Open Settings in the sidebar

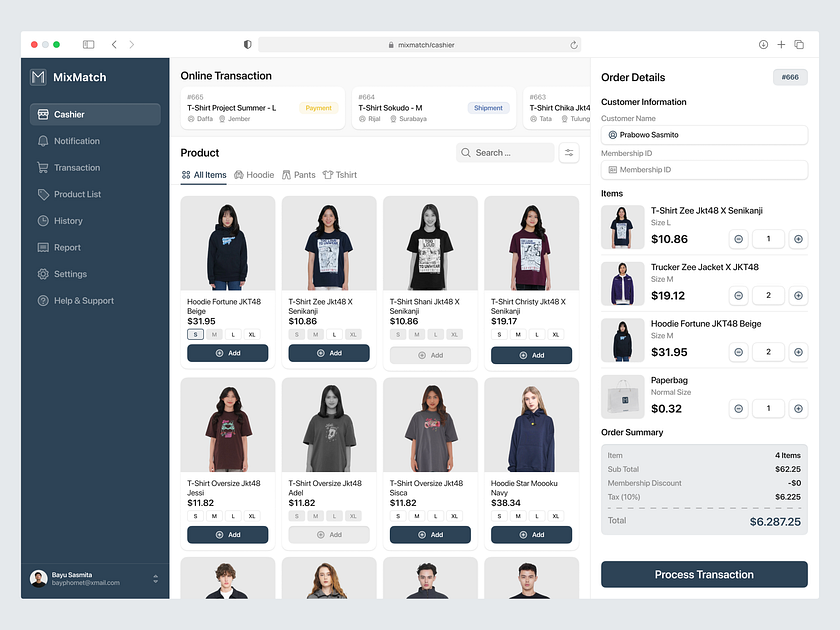click(x=95, y=274)
